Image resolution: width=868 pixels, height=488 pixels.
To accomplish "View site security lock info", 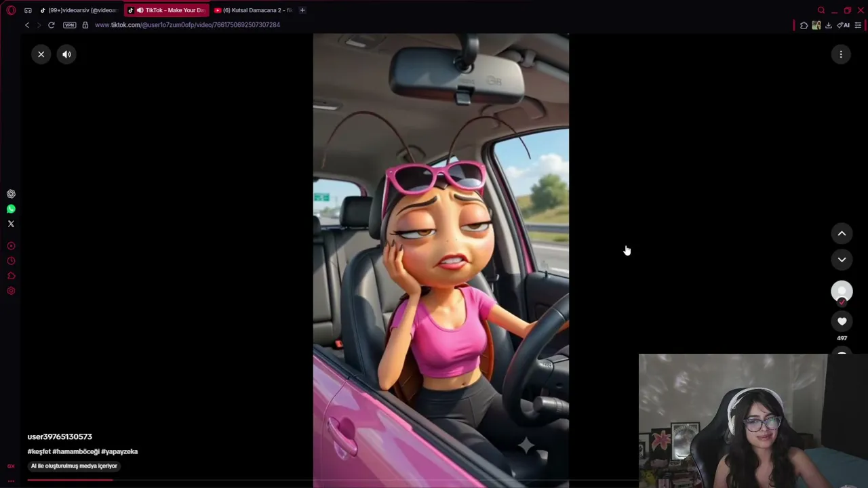I will pyautogui.click(x=85, y=25).
